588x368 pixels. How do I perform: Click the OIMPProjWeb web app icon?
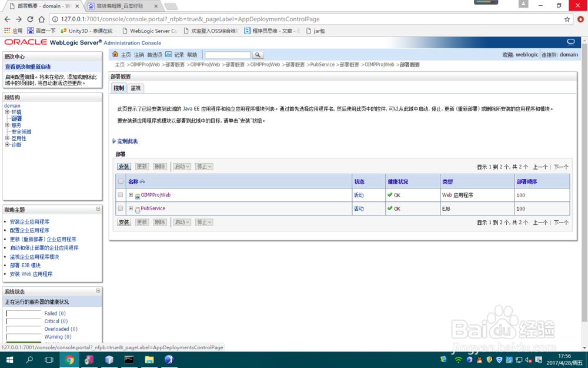click(138, 197)
